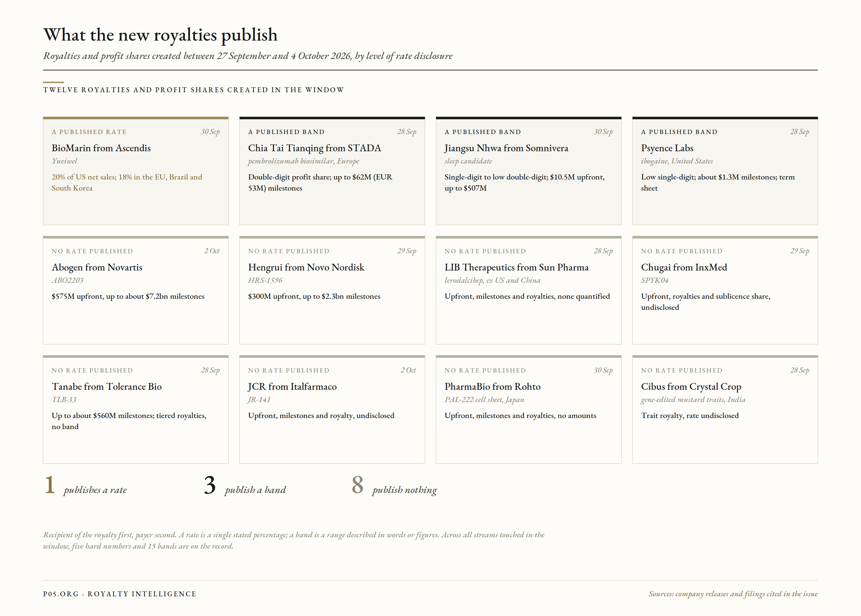Click 'Cibus from Crystal Crop' heading
Viewport: 861px width, 616px height.
(x=691, y=386)
